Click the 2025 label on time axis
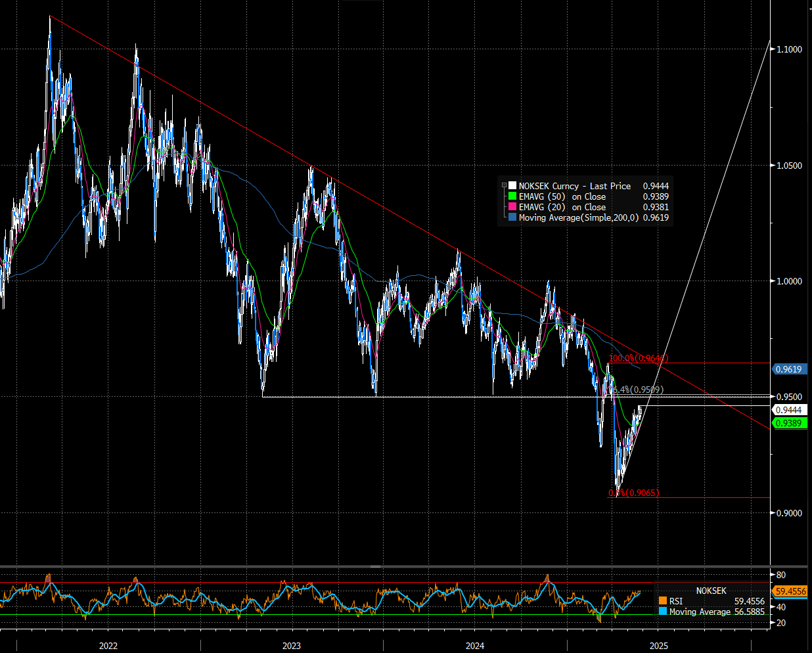This screenshot has height=653, width=812. pyautogui.click(x=658, y=646)
